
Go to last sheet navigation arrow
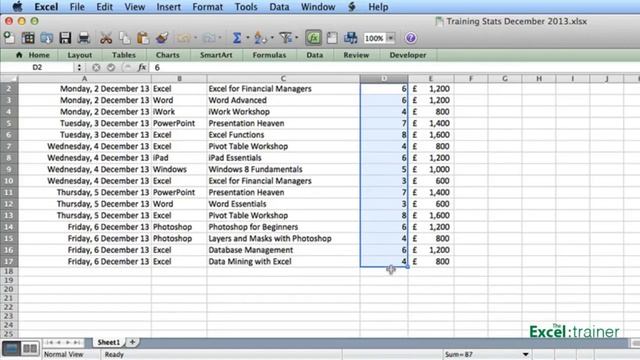pyautogui.click(x=77, y=342)
